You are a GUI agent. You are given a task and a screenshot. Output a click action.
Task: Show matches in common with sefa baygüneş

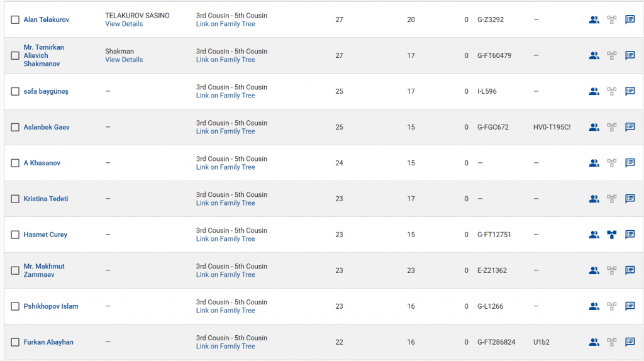(594, 91)
